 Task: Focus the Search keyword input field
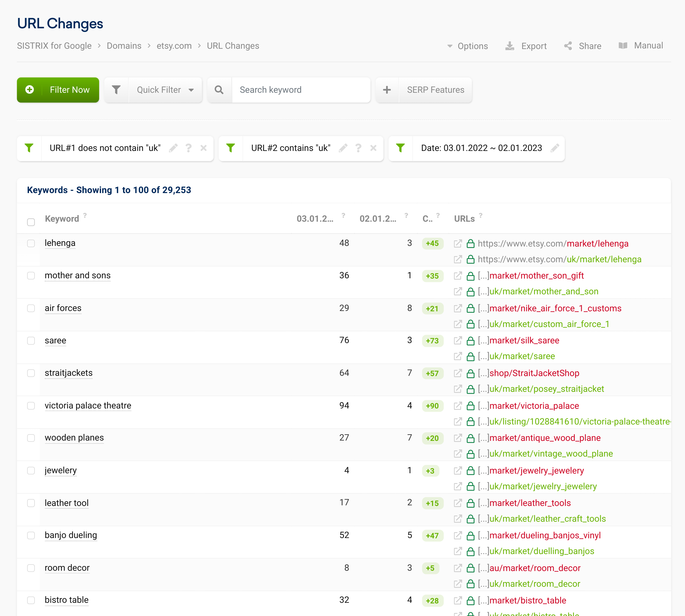pos(301,90)
